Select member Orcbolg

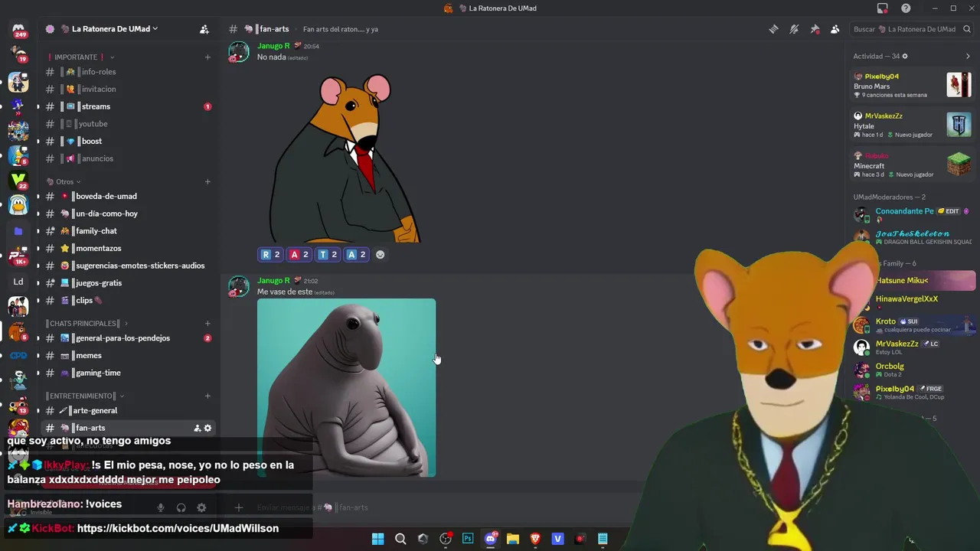(913, 370)
